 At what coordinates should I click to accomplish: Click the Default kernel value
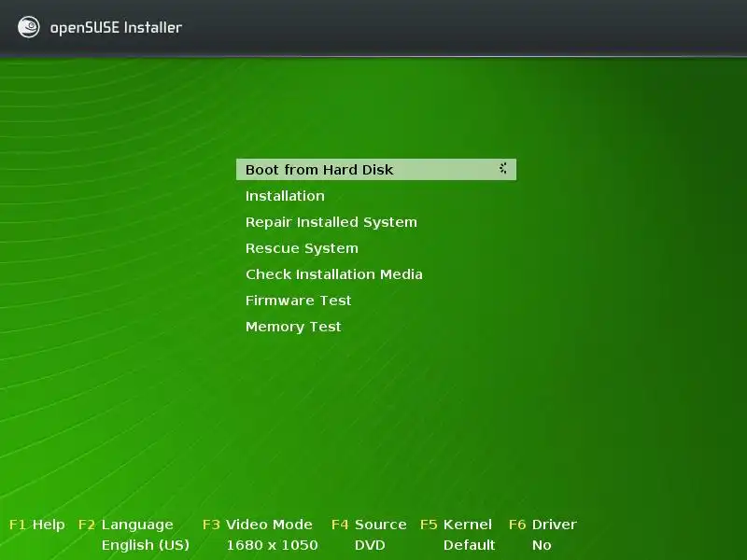click(470, 545)
